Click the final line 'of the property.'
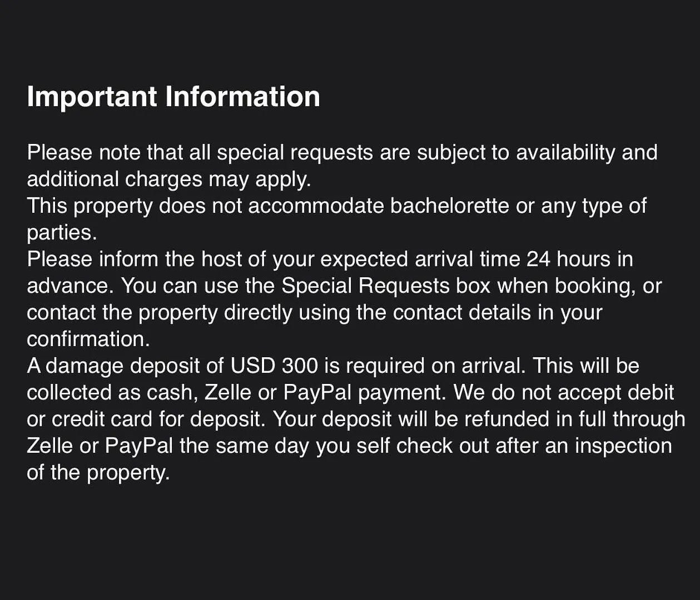The width and height of the screenshot is (700, 600). click(x=98, y=472)
